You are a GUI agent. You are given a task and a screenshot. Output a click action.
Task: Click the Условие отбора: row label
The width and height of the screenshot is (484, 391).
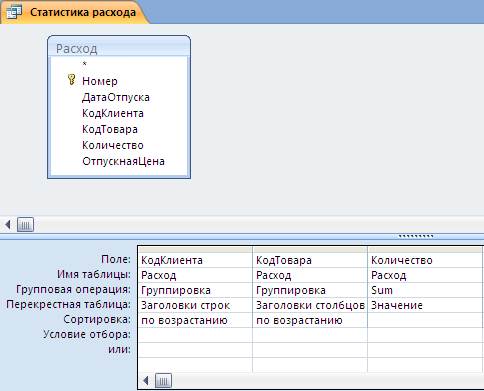tap(87, 334)
